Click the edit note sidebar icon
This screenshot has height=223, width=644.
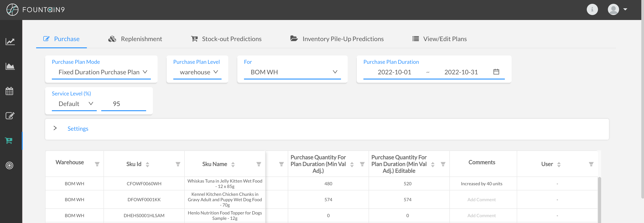[10, 115]
